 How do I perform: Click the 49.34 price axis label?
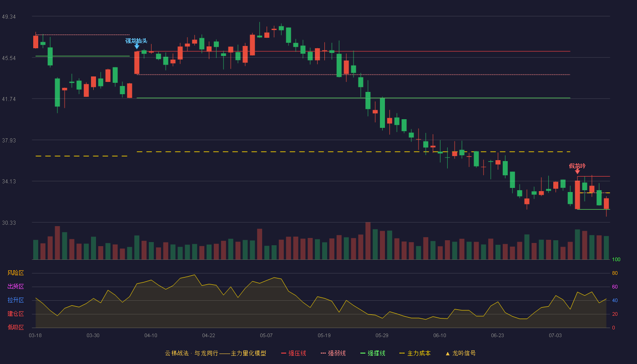click(9, 17)
